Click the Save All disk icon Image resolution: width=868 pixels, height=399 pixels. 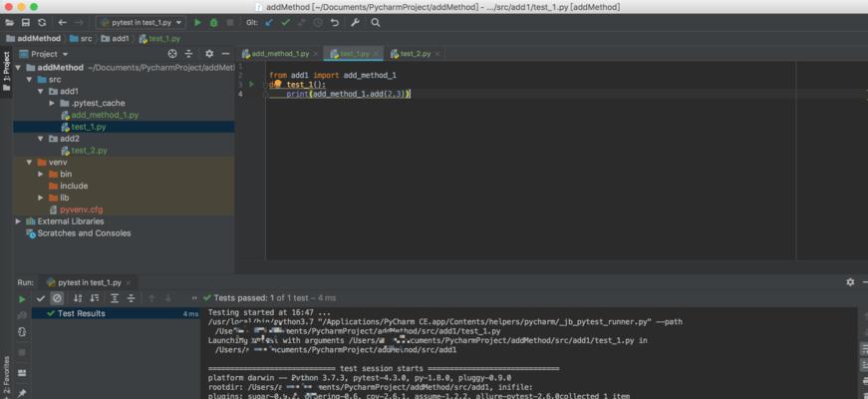26,23
